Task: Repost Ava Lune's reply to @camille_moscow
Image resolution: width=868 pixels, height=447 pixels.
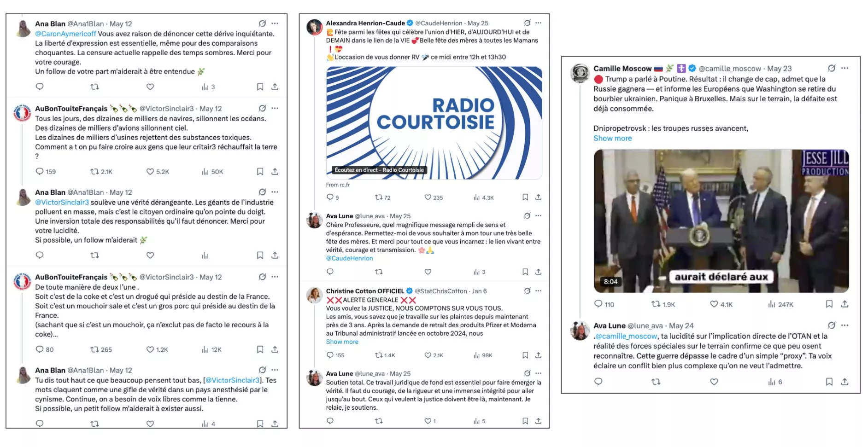Action: pyautogui.click(x=656, y=382)
